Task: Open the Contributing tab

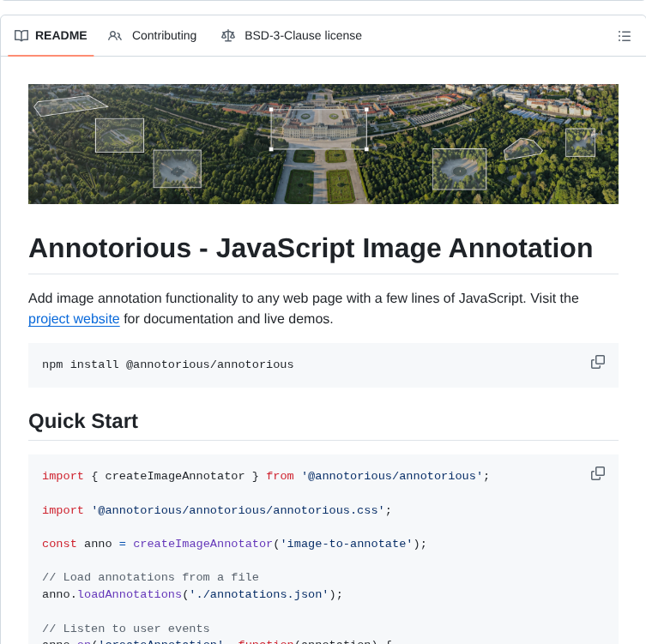Action: (164, 36)
